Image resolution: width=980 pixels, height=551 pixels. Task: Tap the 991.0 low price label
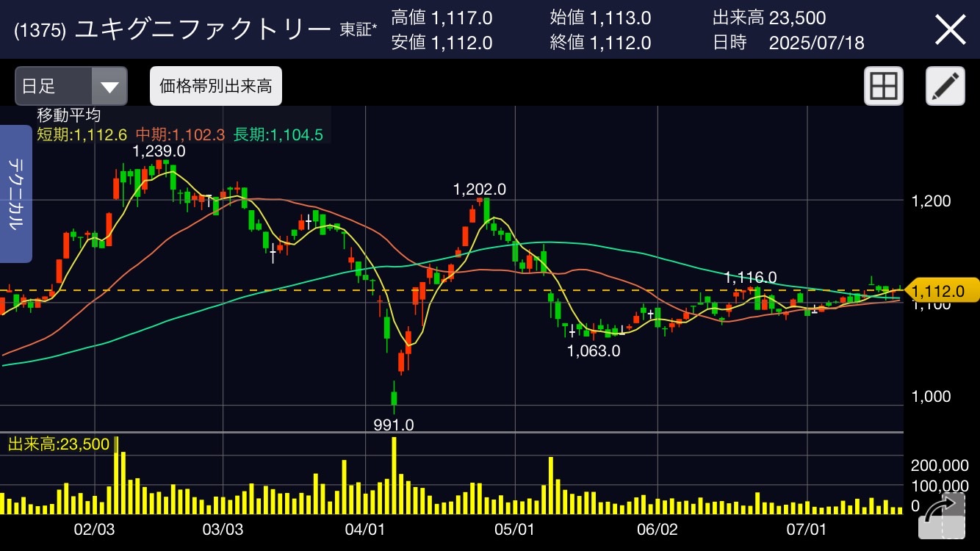[394, 425]
